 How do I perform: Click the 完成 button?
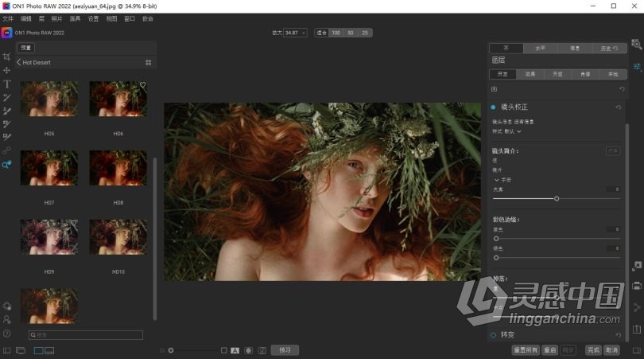(593, 350)
